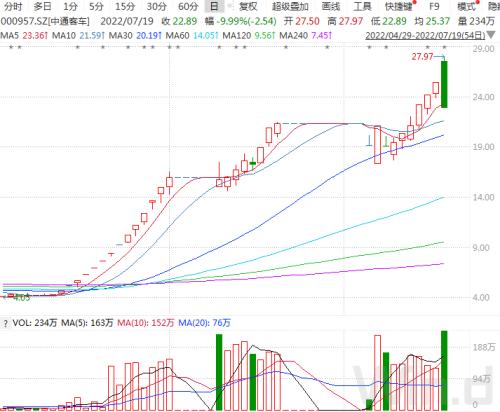
Task: Open the 画线 drawing tools
Action: click(331, 6)
